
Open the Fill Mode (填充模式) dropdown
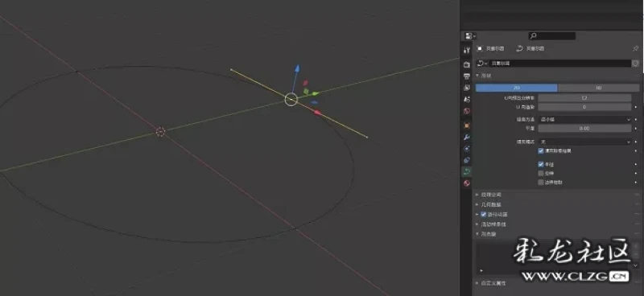click(x=584, y=142)
